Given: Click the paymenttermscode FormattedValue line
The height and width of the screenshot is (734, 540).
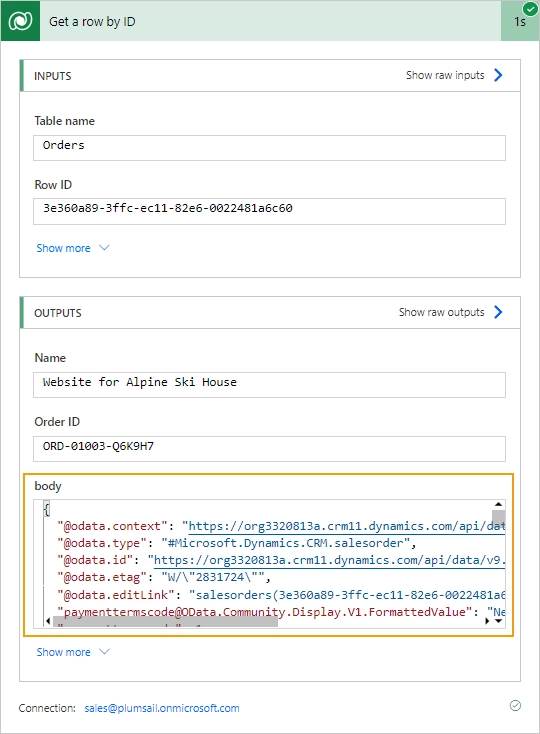Looking at the screenshot, I should (x=281, y=612).
